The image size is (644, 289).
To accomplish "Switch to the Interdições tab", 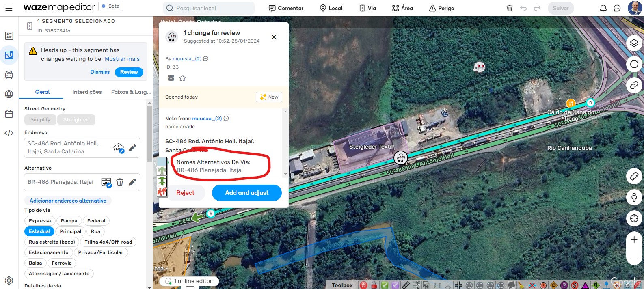I will (87, 92).
